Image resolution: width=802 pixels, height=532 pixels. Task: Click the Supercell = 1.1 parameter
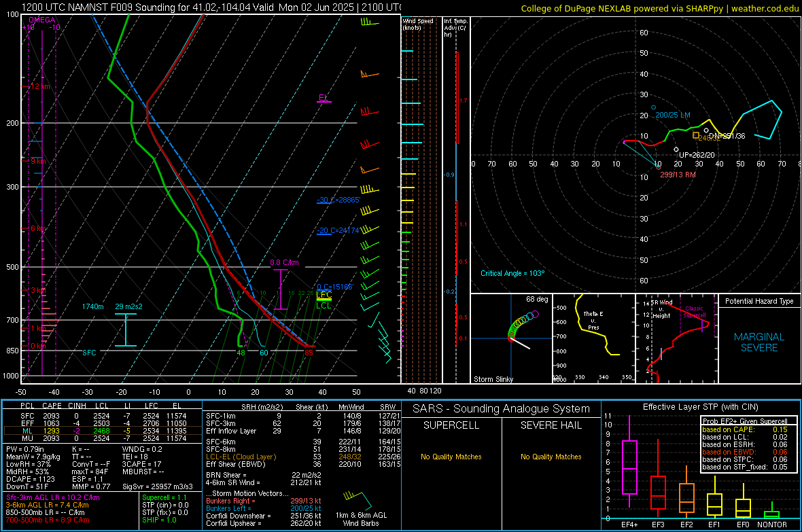tap(164, 497)
